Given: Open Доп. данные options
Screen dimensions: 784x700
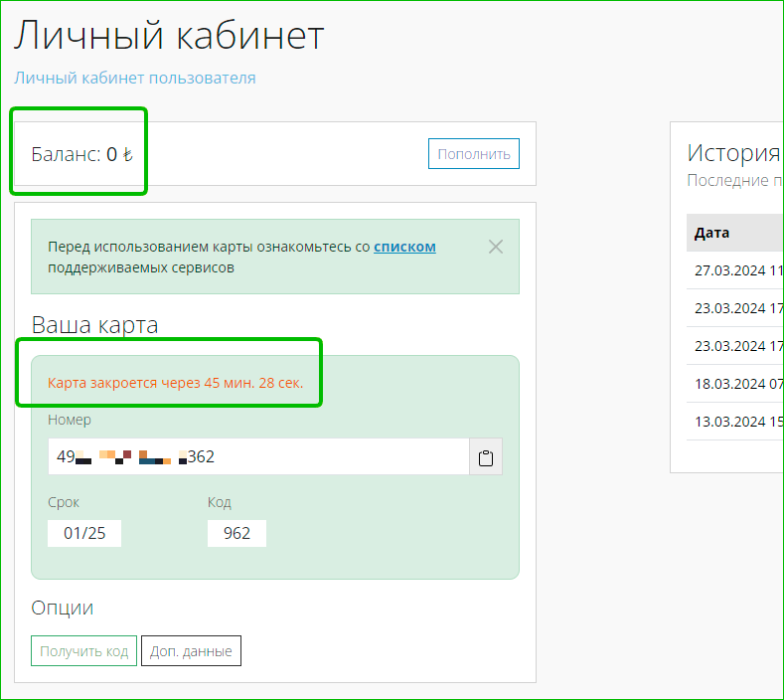Looking at the screenshot, I should click(191, 651).
